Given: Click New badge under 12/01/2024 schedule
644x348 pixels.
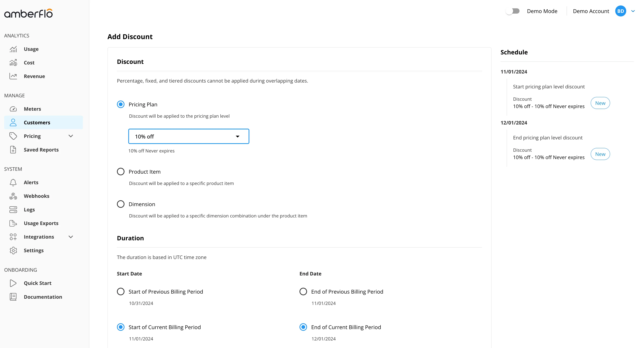Looking at the screenshot, I should 600,154.
